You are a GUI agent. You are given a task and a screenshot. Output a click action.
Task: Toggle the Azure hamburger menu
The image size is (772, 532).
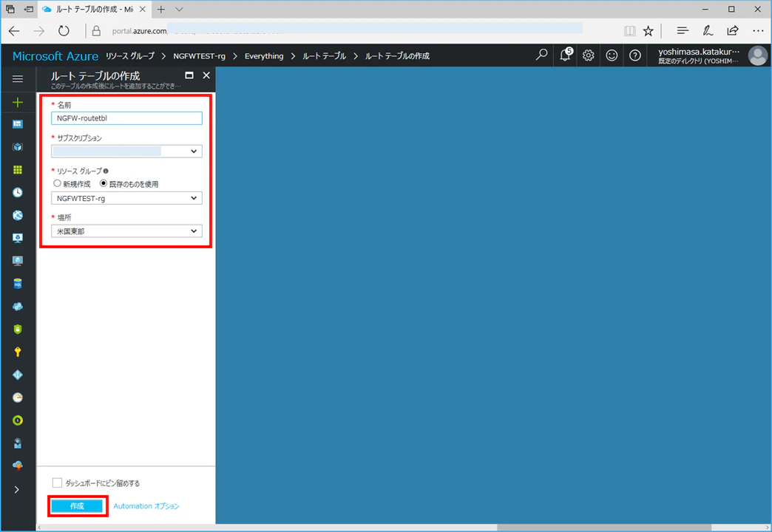(x=18, y=79)
